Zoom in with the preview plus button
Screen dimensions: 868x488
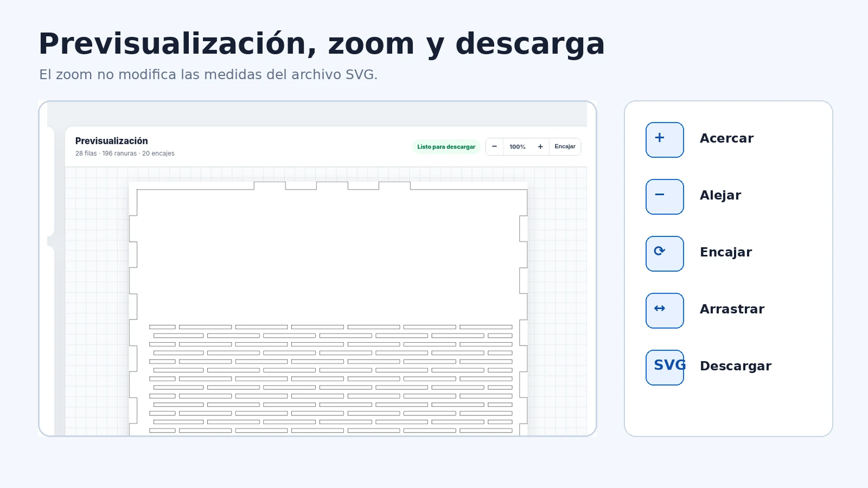[x=540, y=146]
